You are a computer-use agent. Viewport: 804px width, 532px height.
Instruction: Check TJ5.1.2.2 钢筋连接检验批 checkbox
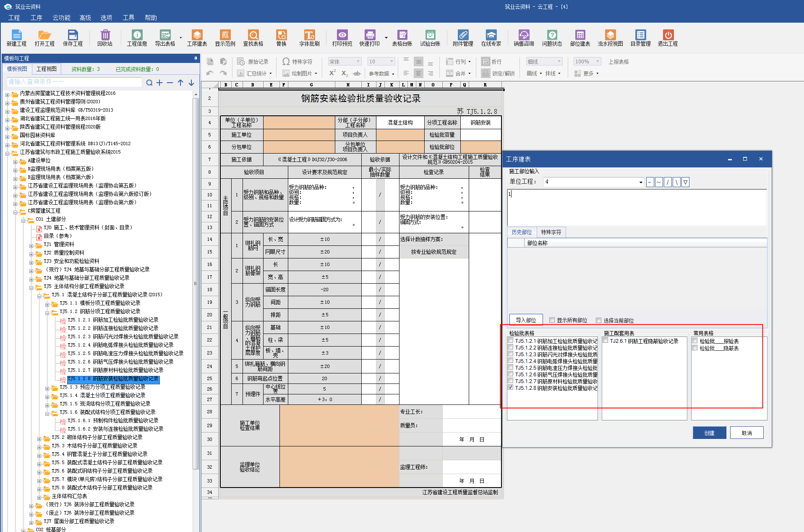coord(511,347)
